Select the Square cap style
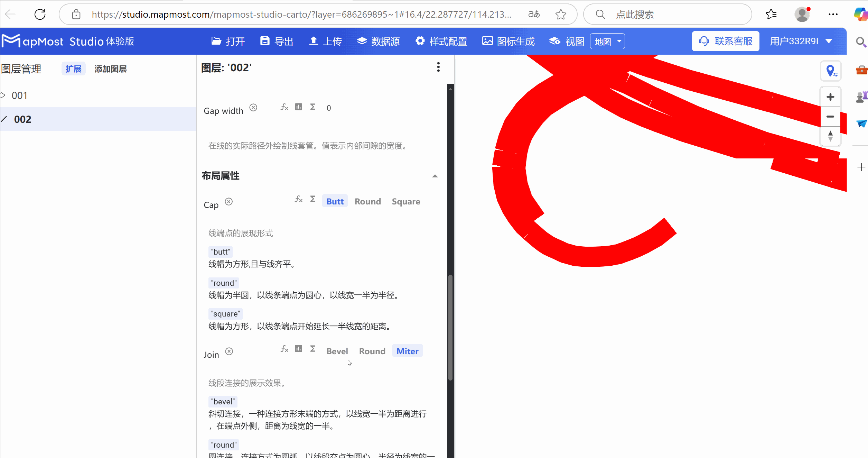Viewport: 868px width, 458px height. click(x=405, y=201)
